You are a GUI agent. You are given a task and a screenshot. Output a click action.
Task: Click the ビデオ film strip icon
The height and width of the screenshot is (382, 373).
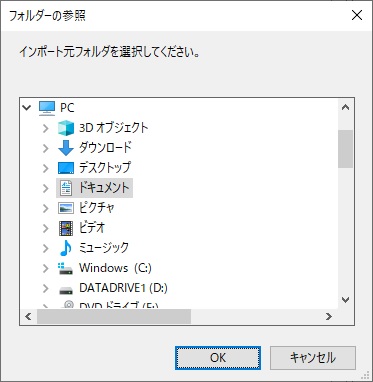click(66, 228)
